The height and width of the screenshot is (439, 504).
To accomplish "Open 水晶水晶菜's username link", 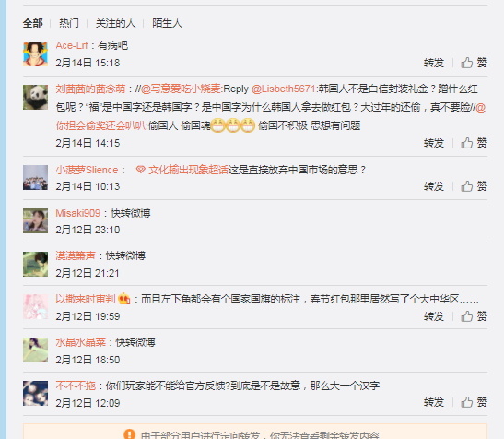I will 81,342.
